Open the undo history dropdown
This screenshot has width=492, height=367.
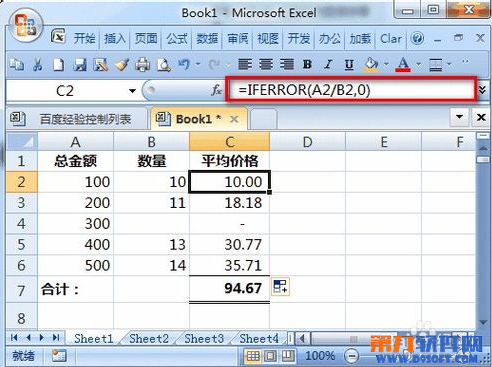(x=198, y=64)
